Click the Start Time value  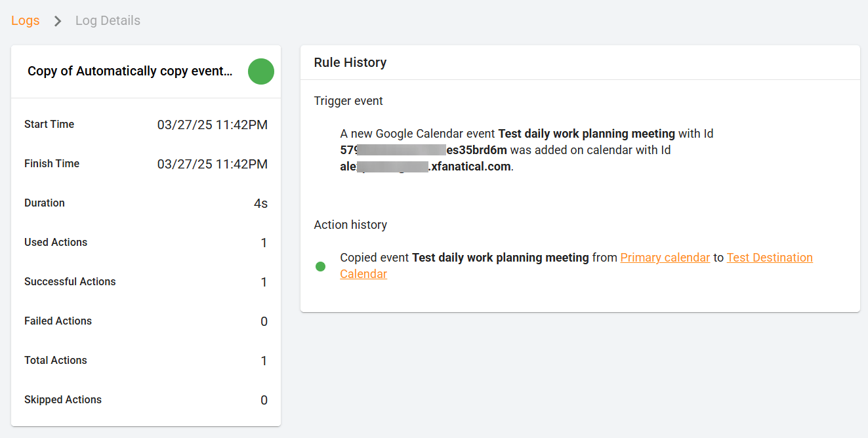click(x=212, y=125)
